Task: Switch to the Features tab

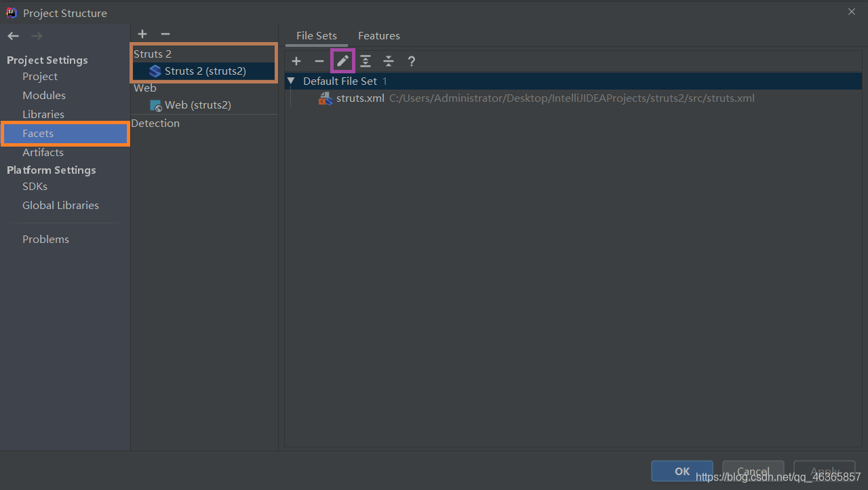Action: pos(379,35)
